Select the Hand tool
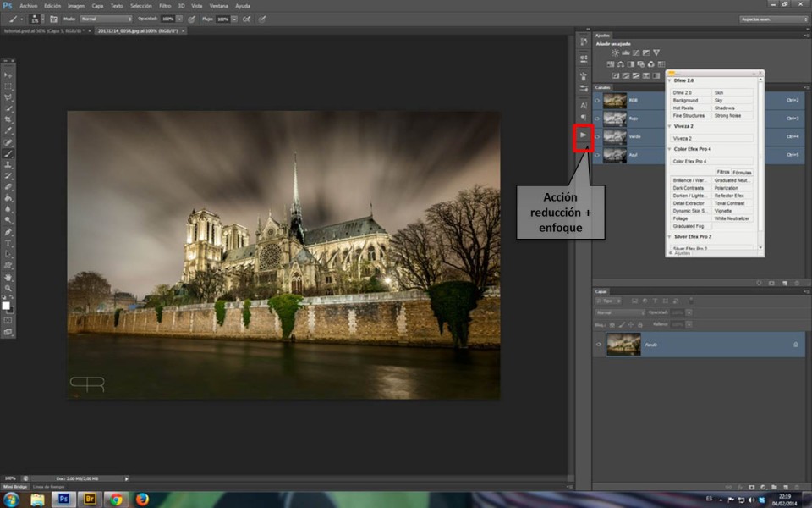 point(8,277)
